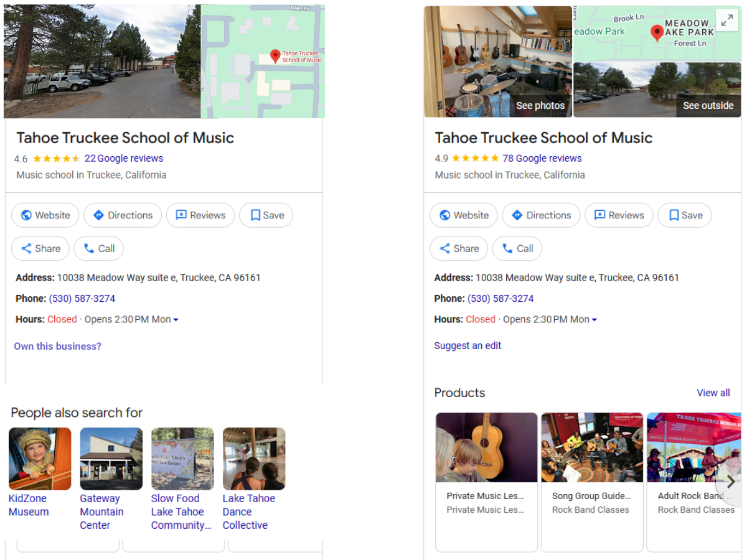
Task: Expand the hours dropdown in the right panel
Action: pyautogui.click(x=594, y=320)
